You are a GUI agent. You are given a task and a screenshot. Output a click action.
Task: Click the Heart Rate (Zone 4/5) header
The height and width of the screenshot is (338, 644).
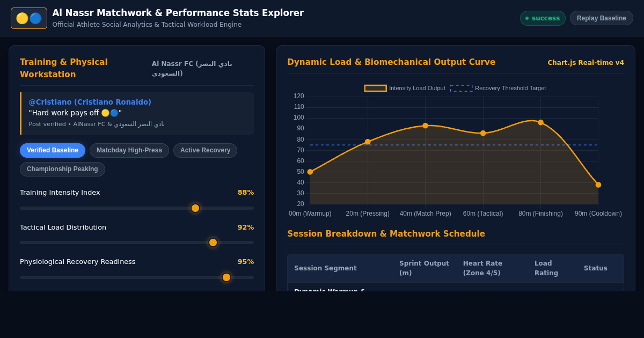click(x=483, y=268)
